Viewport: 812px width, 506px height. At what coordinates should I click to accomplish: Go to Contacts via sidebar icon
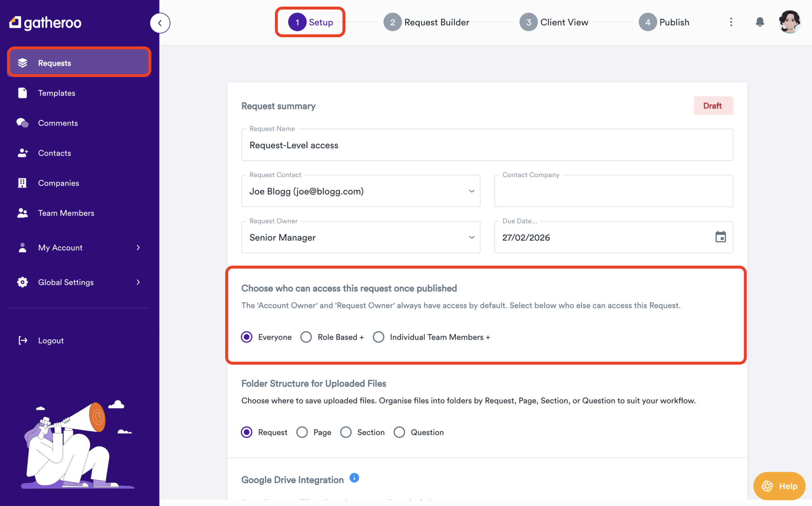pyautogui.click(x=55, y=153)
